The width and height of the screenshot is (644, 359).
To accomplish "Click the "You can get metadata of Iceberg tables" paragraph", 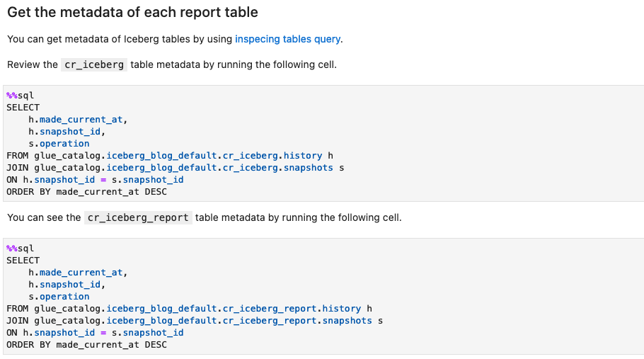I will (120, 39).
